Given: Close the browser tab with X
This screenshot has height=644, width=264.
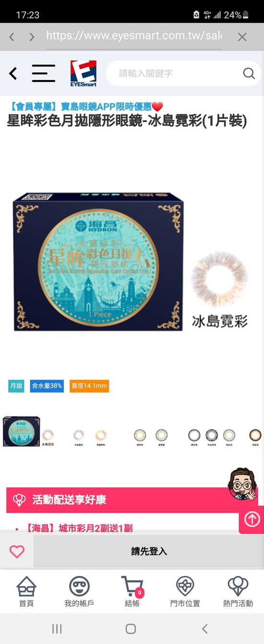Looking at the screenshot, I should 242,37.
